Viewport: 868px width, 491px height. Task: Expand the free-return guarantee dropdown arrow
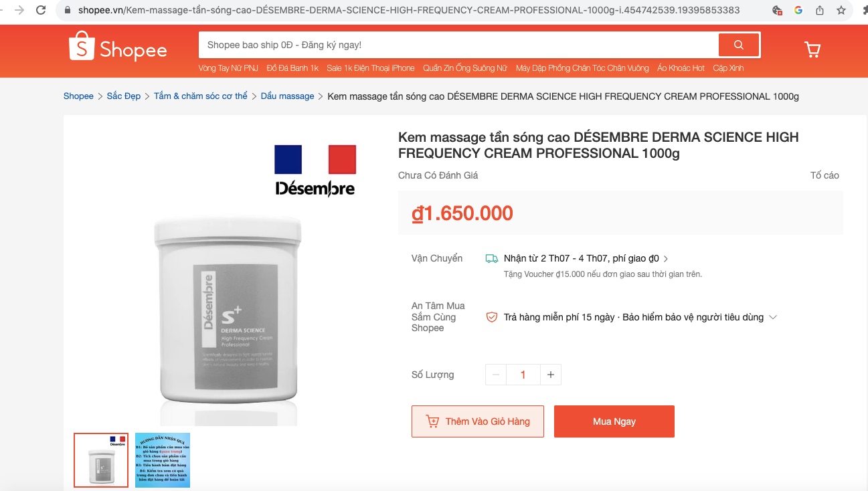pos(773,317)
